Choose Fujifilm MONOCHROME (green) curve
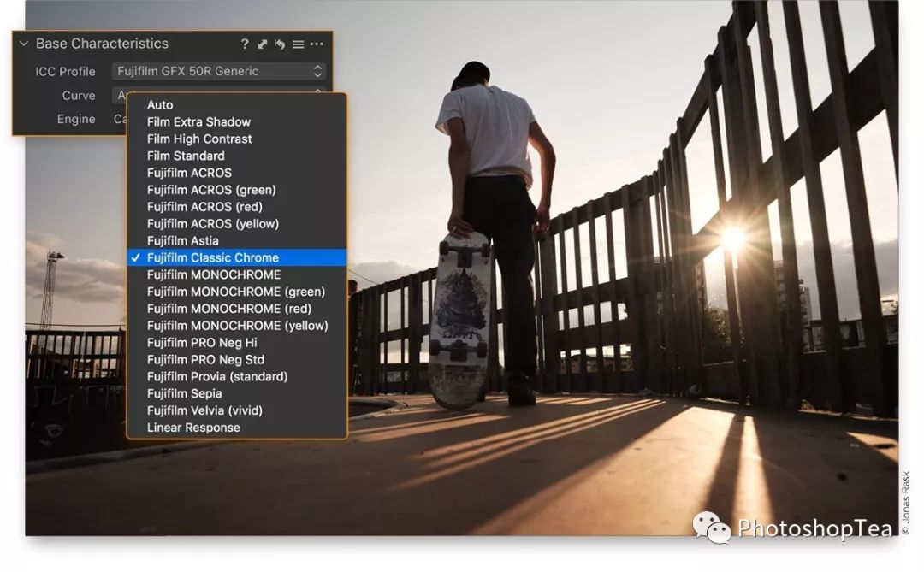This screenshot has height=572, width=924. coord(237,292)
